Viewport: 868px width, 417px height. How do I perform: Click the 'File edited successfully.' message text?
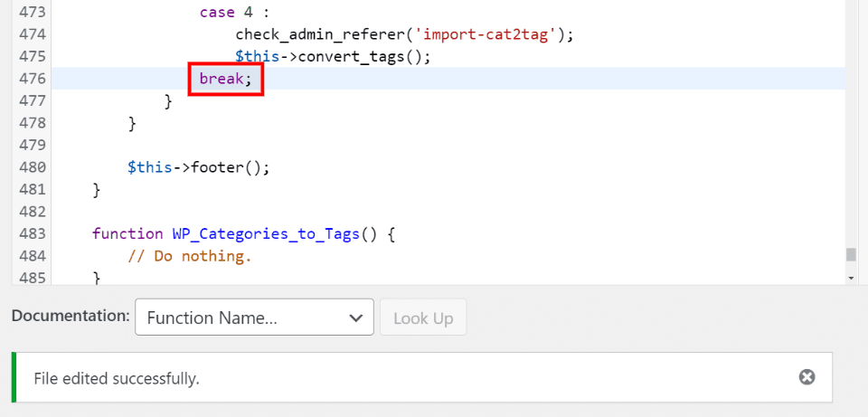[116, 378]
